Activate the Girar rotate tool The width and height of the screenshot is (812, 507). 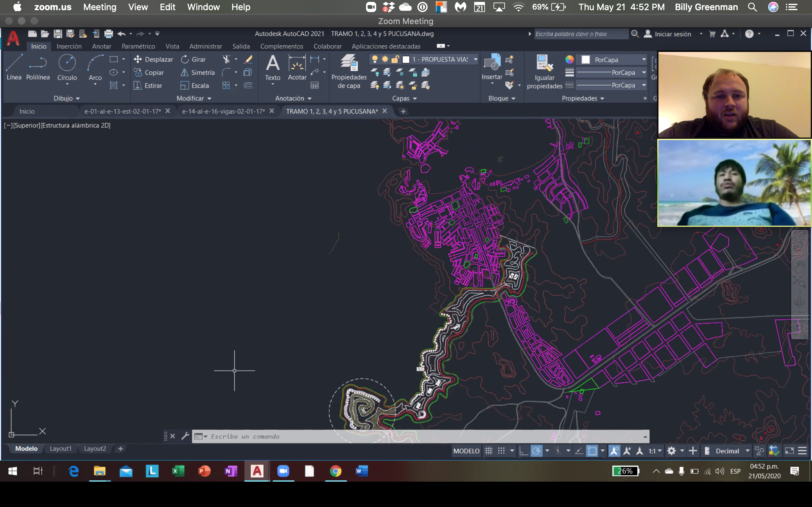click(x=193, y=59)
